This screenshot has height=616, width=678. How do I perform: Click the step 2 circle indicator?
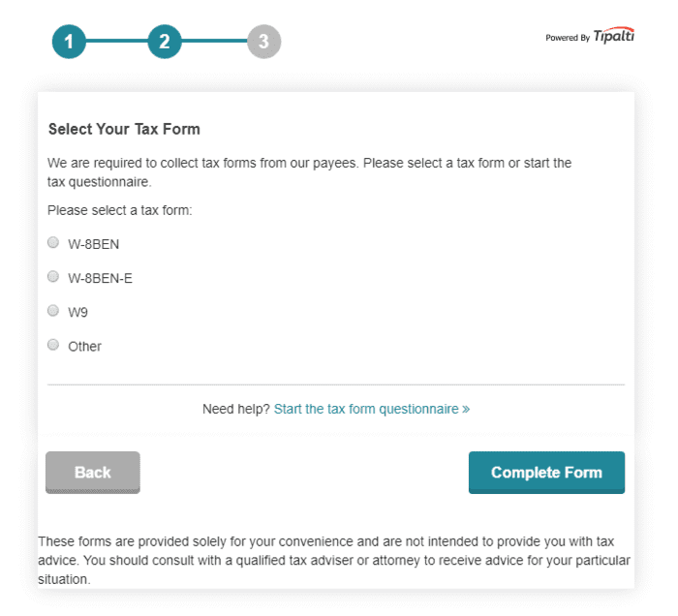(x=165, y=42)
